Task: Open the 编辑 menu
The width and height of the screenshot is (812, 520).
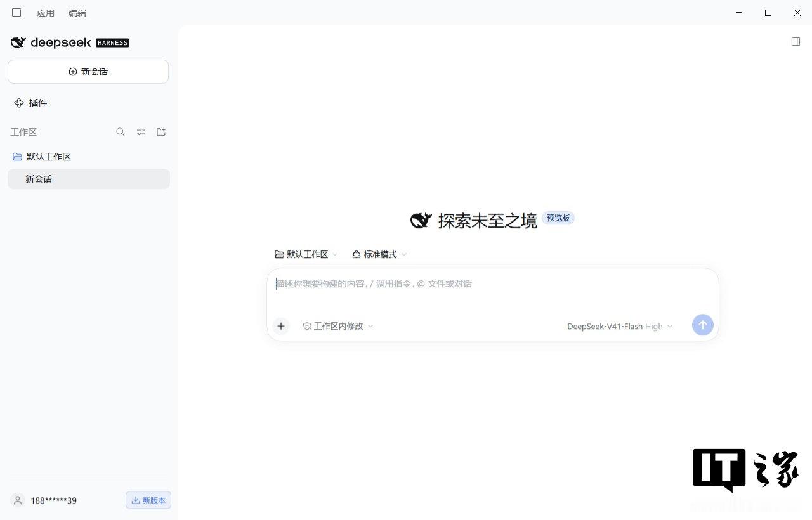Action: click(x=77, y=13)
